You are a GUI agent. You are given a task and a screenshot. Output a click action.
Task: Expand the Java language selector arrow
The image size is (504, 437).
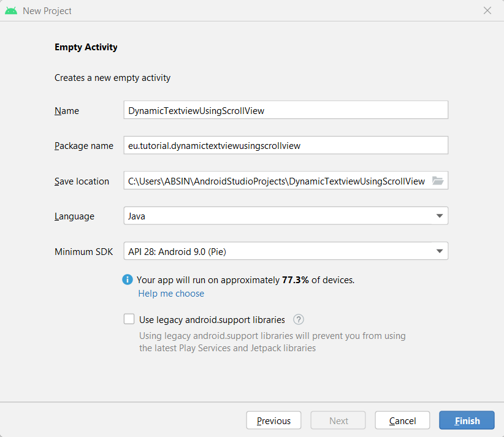440,216
